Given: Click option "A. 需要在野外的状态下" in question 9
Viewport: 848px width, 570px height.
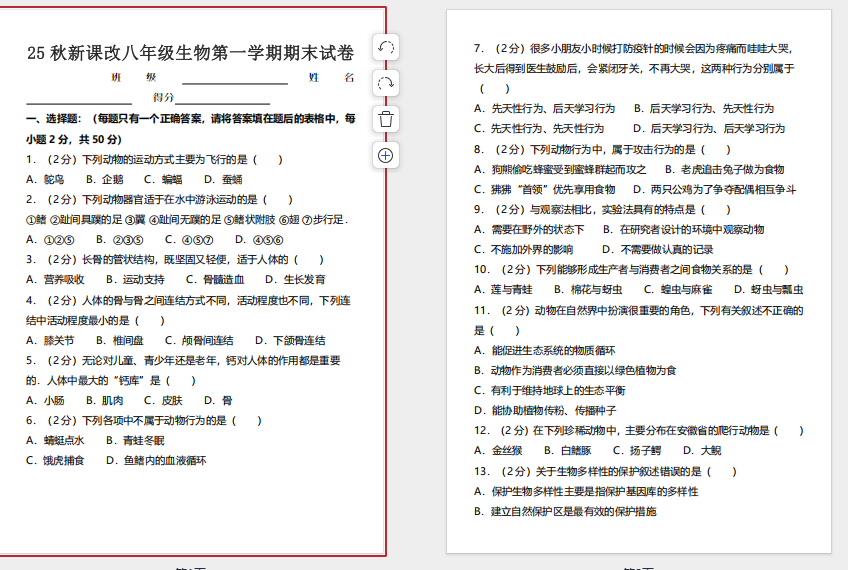Looking at the screenshot, I should [x=528, y=229].
